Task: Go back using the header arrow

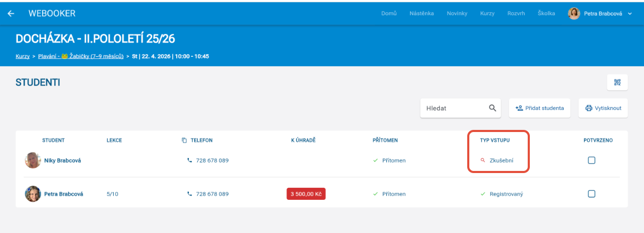Action: coord(11,14)
